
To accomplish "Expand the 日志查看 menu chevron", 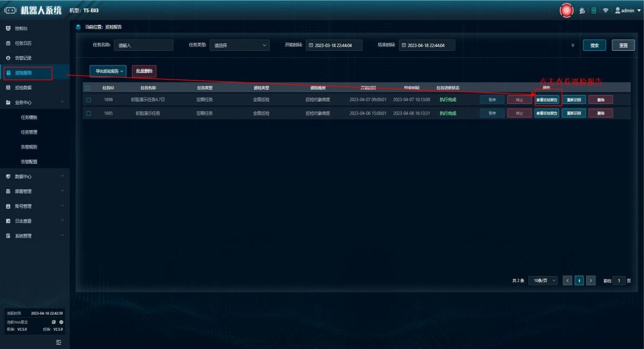I will [62, 220].
